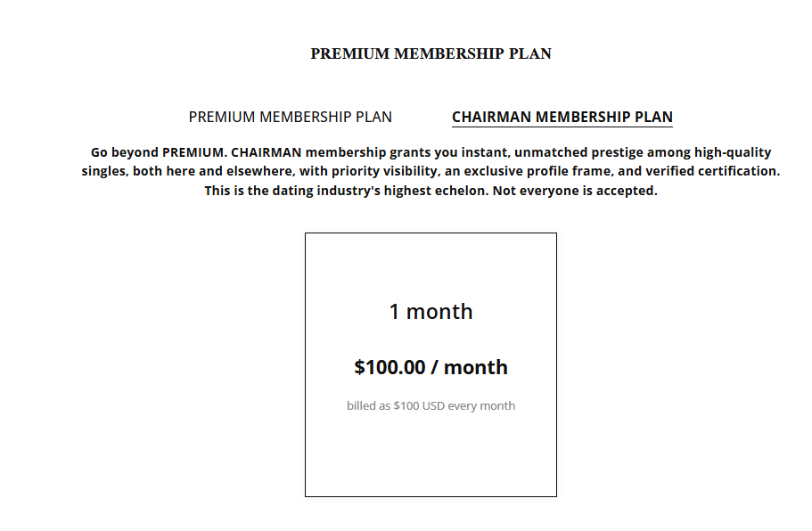812x531 pixels.
Task: Click the "1 month" duration label
Action: [x=431, y=312]
